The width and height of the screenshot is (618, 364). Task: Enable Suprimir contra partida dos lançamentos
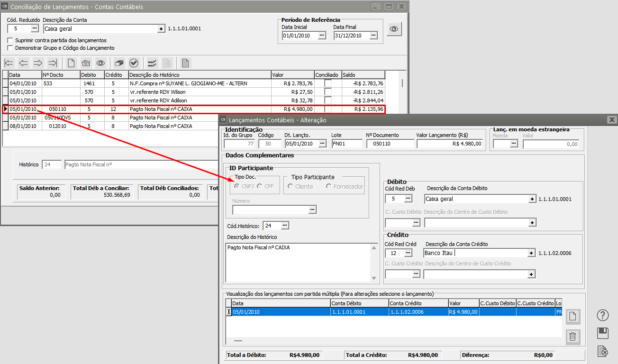pyautogui.click(x=10, y=41)
